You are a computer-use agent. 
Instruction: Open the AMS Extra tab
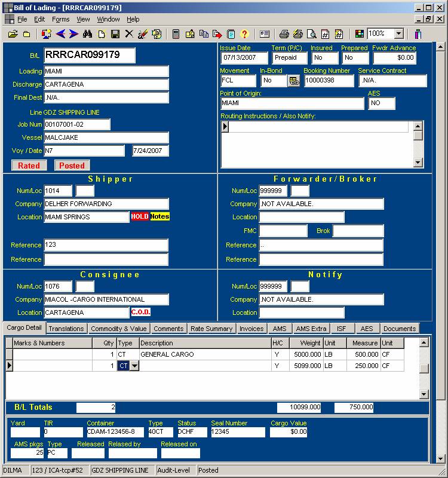click(311, 329)
